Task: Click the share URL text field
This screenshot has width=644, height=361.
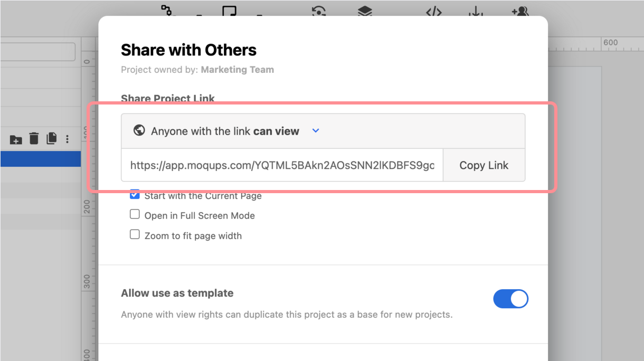Action: tap(282, 165)
